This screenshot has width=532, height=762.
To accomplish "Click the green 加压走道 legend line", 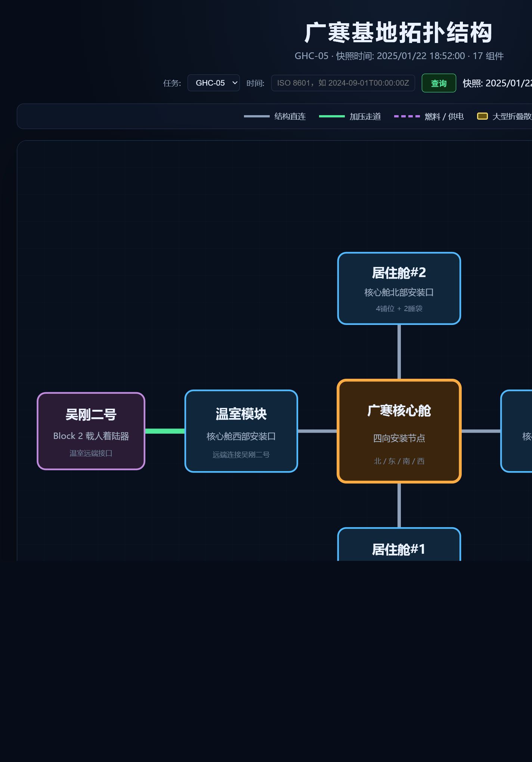I will 332,116.
